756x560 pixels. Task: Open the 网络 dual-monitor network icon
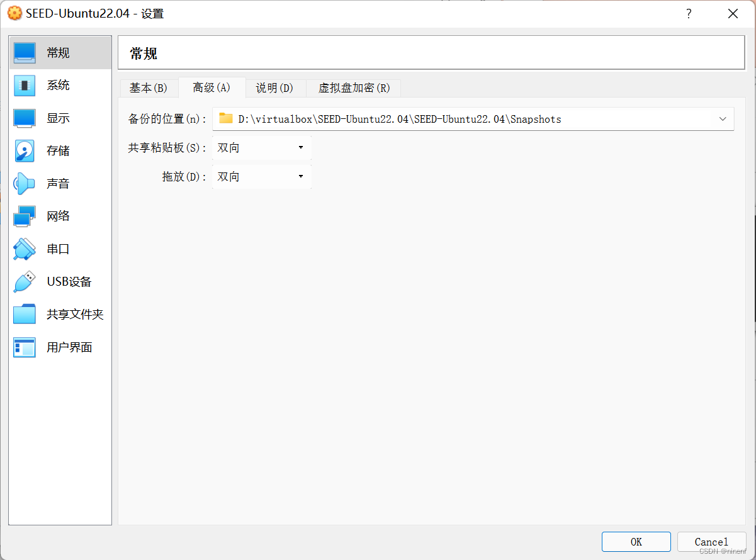click(x=25, y=216)
